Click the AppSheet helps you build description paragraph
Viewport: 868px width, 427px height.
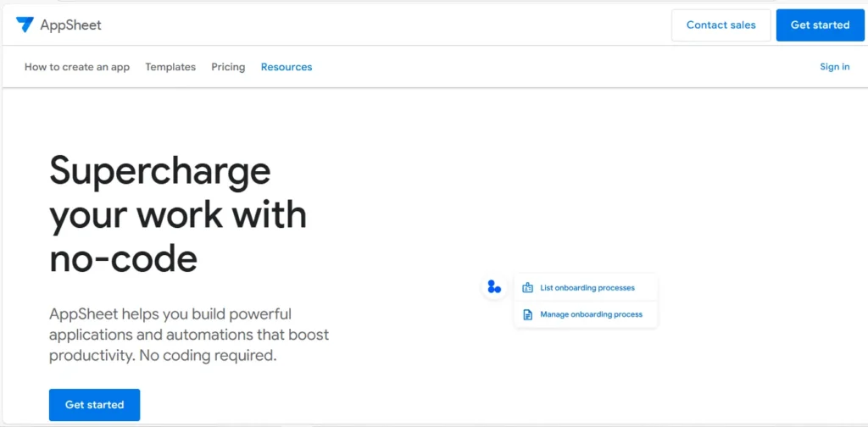pyautogui.click(x=189, y=335)
